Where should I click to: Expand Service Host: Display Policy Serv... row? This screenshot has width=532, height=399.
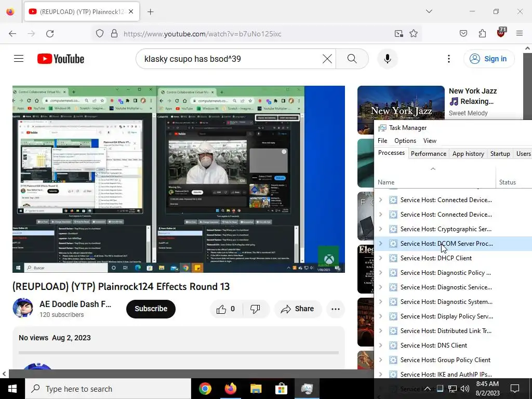tap(381, 316)
